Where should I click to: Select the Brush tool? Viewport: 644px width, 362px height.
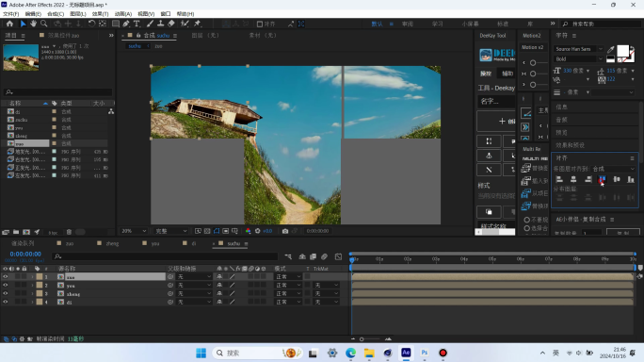pyautogui.click(x=151, y=24)
